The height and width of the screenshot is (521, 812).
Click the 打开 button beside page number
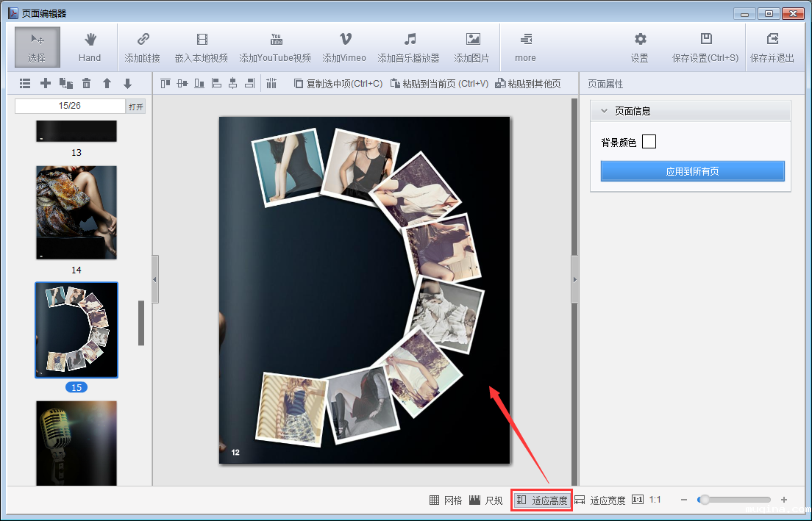(136, 107)
